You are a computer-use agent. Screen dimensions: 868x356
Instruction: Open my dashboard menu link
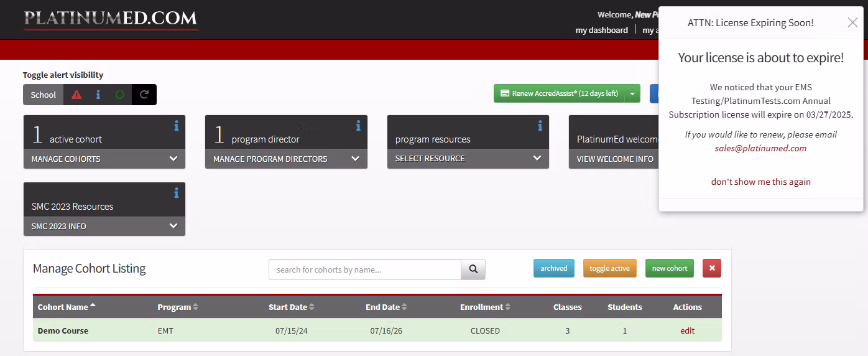[602, 30]
